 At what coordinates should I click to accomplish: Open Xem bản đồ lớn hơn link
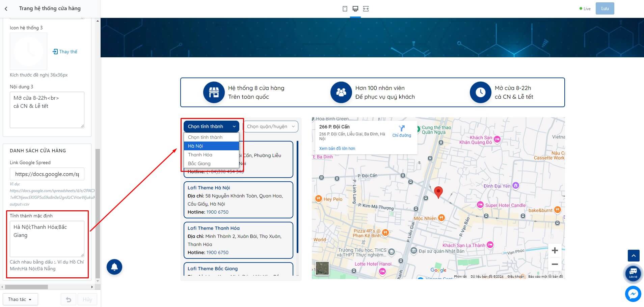click(x=337, y=149)
